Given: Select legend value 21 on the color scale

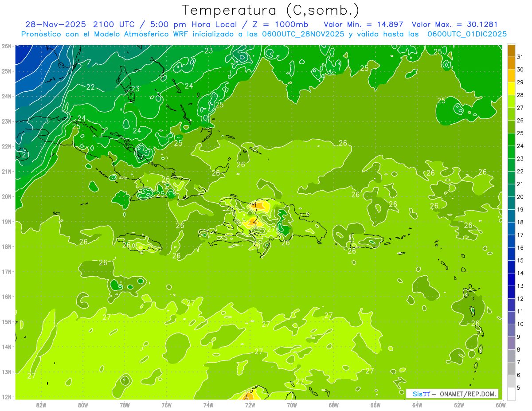Looking at the screenshot, I should pos(520,184).
